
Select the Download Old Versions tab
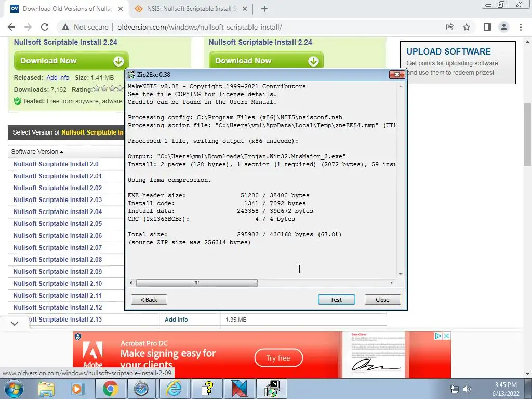click(67, 9)
